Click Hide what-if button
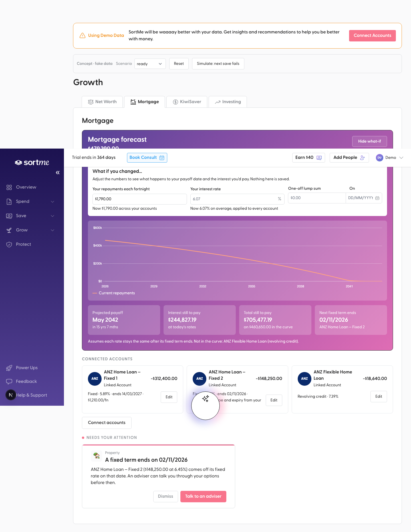411x532 pixels. tap(369, 141)
